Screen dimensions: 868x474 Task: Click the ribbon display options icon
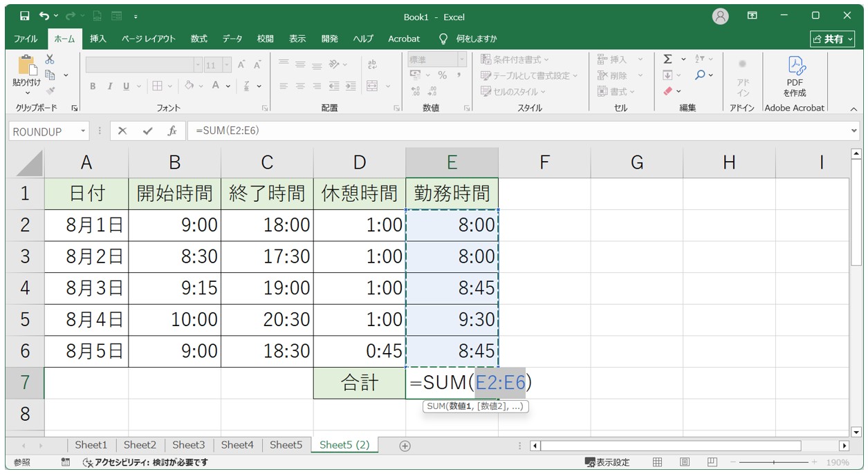click(x=752, y=16)
